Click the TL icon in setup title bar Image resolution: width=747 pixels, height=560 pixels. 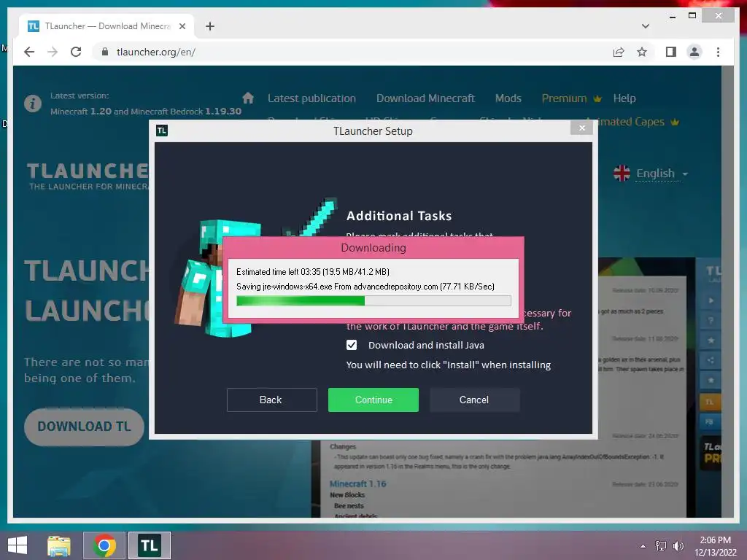(x=162, y=131)
